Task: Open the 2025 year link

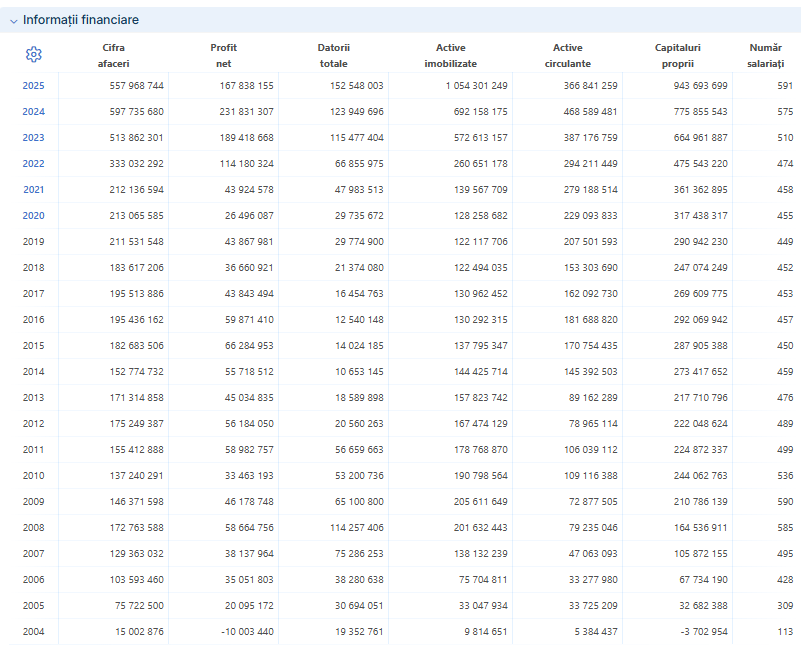Action: click(x=33, y=86)
